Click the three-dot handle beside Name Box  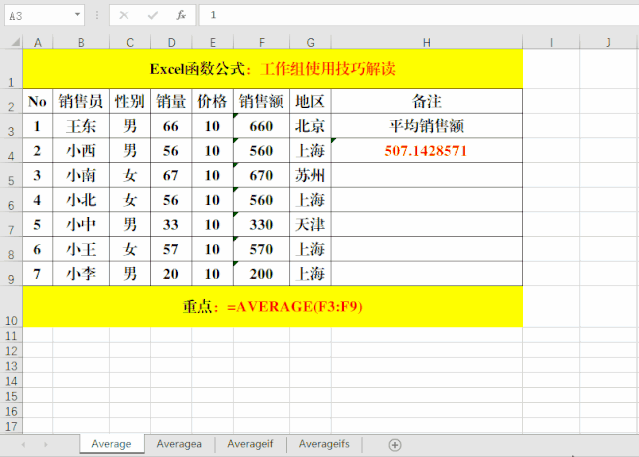(97, 15)
